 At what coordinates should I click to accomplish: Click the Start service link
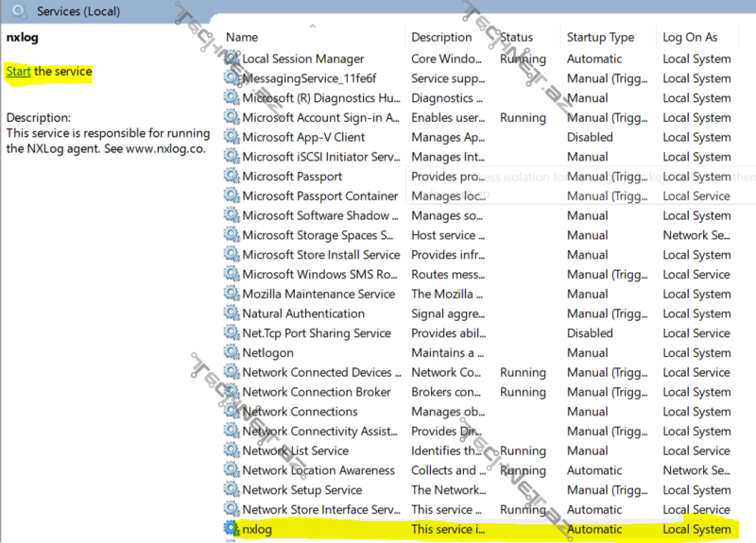coord(19,72)
